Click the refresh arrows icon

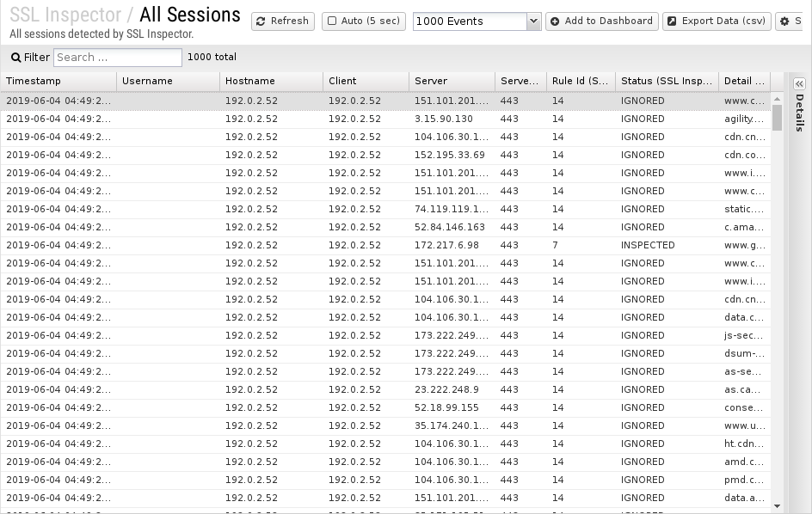pos(261,21)
